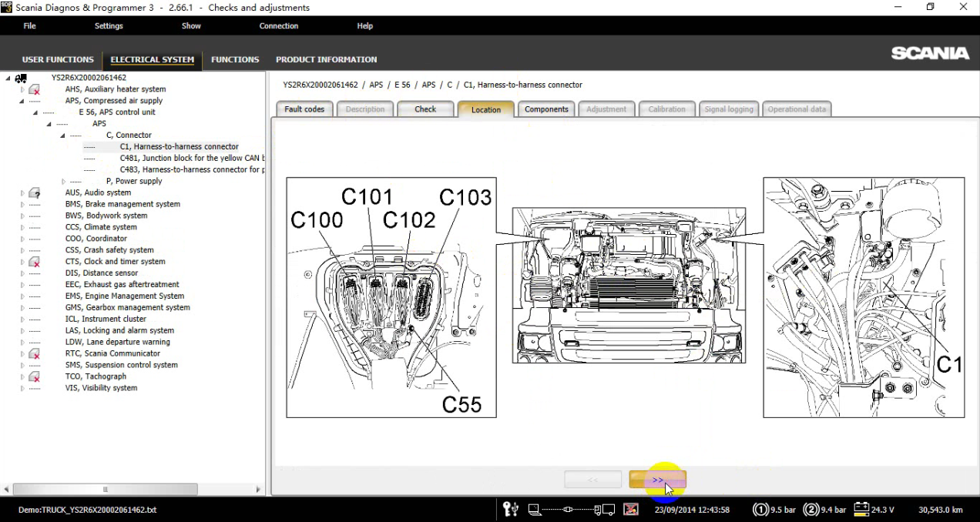Click the CTS fault status icon

click(35, 262)
